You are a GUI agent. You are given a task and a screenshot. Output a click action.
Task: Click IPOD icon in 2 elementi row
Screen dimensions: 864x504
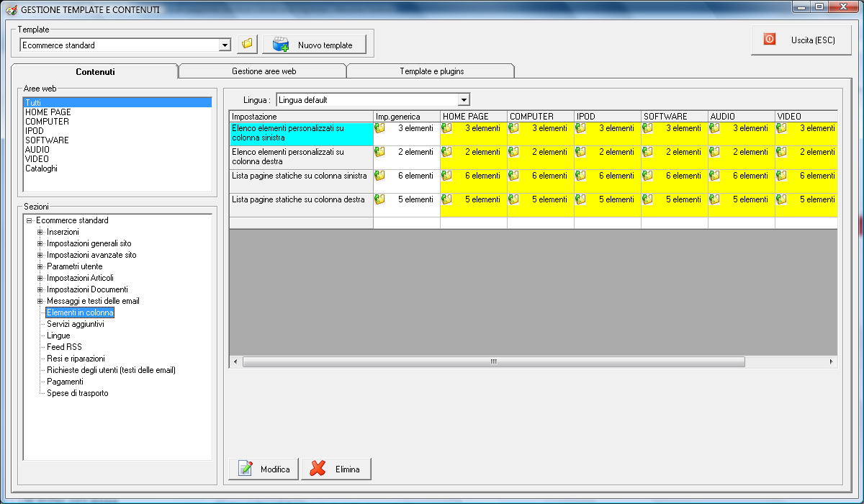click(580, 152)
